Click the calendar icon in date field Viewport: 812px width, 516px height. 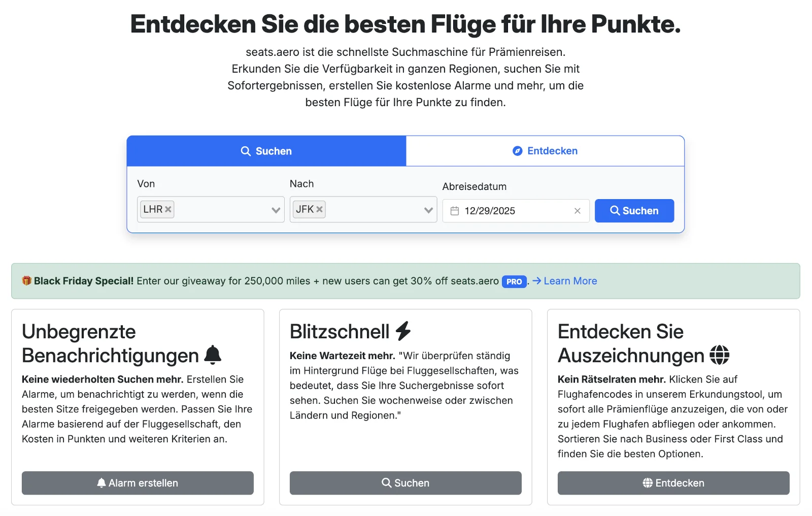click(455, 211)
